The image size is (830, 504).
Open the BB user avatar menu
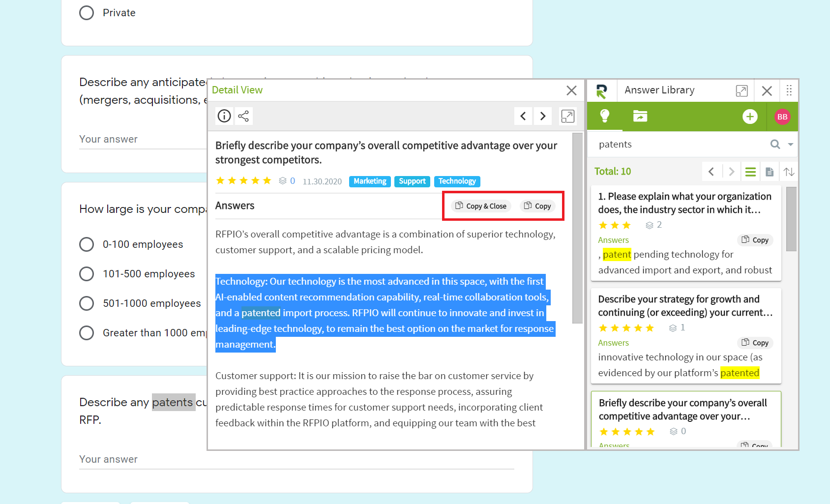click(782, 117)
